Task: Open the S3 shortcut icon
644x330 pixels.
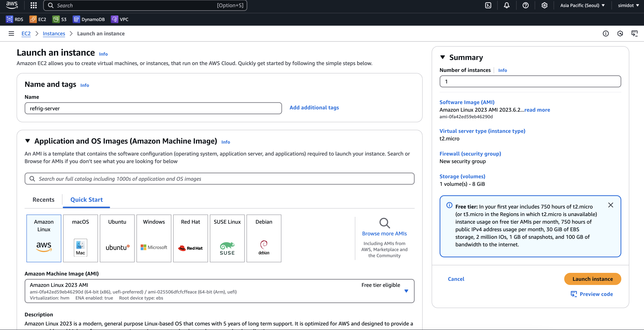Action: [x=56, y=19]
